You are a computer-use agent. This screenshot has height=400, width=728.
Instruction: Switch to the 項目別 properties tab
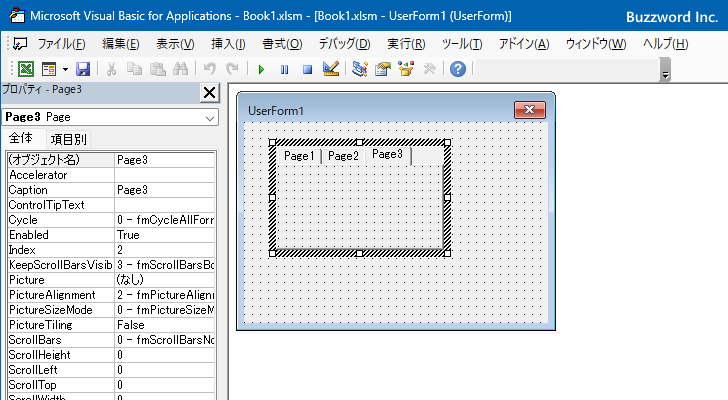click(x=69, y=139)
